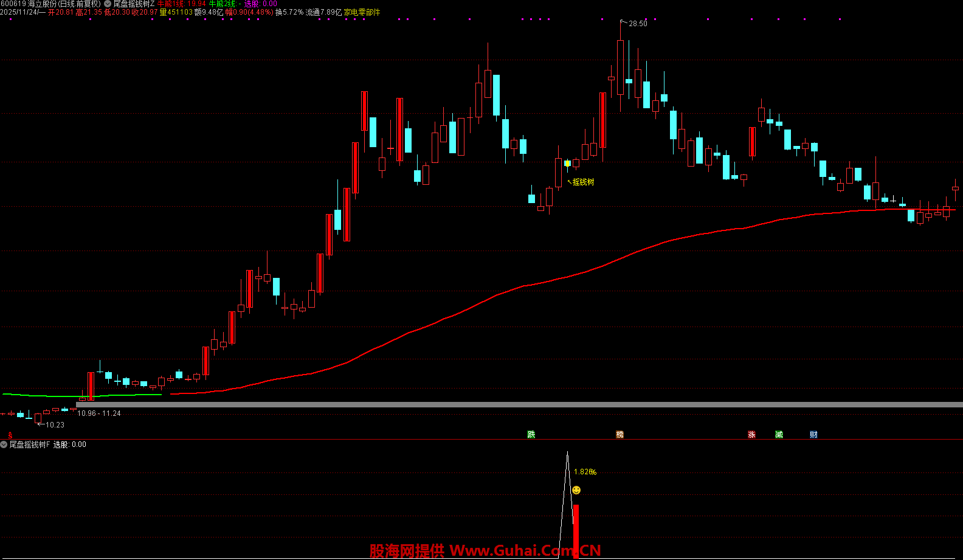Click the 家电零部件 sector link
The width and height of the screenshot is (963, 560).
click(362, 12)
